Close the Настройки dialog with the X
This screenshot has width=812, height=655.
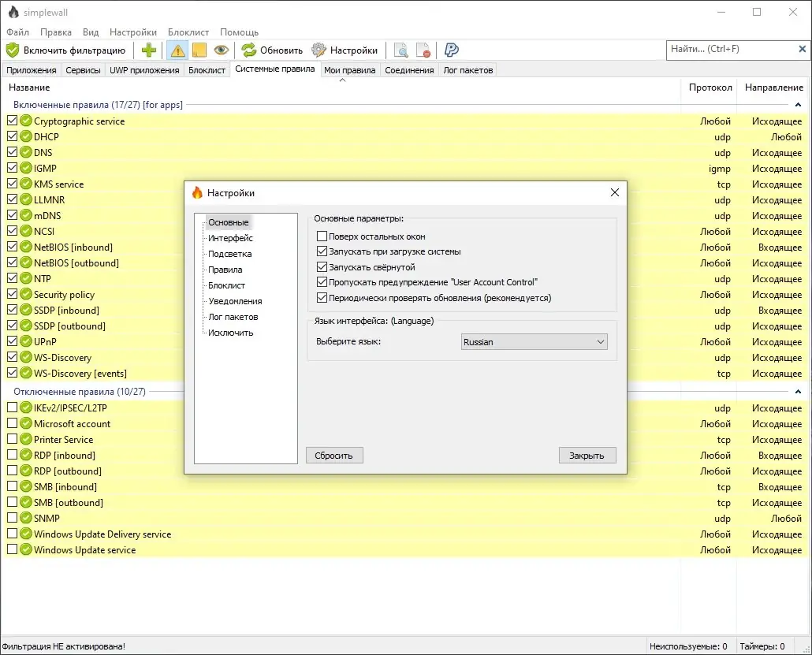pyautogui.click(x=615, y=192)
